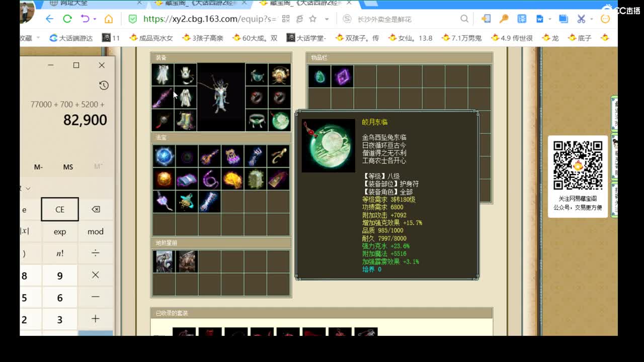Click the browser back arrow
Viewport: 644px width, 362px height.
[49, 19]
